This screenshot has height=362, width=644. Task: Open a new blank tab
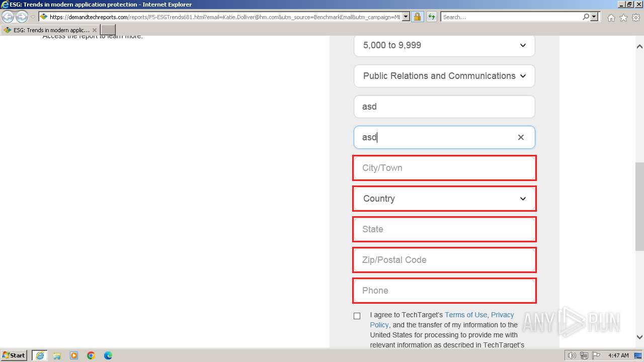click(108, 30)
